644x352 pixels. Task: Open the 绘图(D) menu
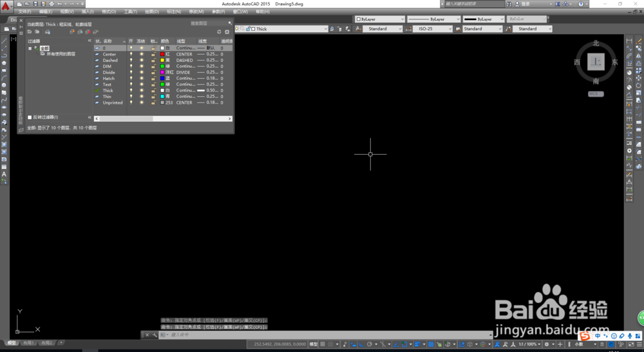(x=152, y=12)
